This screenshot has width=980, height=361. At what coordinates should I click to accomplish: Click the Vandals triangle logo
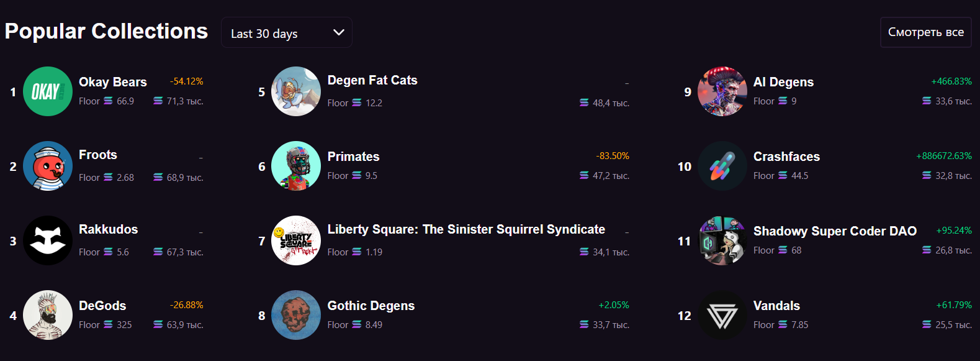[722, 315]
